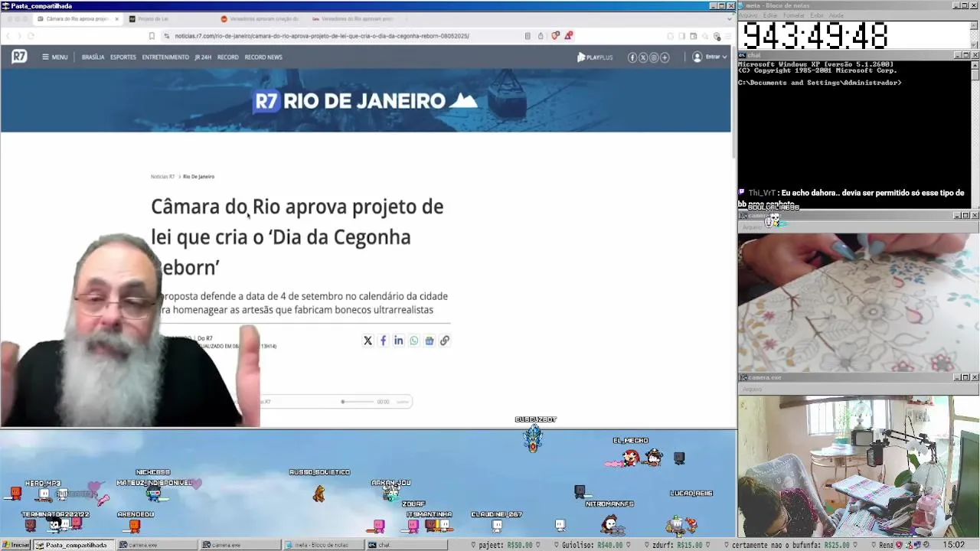This screenshot has width=980, height=551.
Task: Click the plus social icon in header
Action: (665, 57)
